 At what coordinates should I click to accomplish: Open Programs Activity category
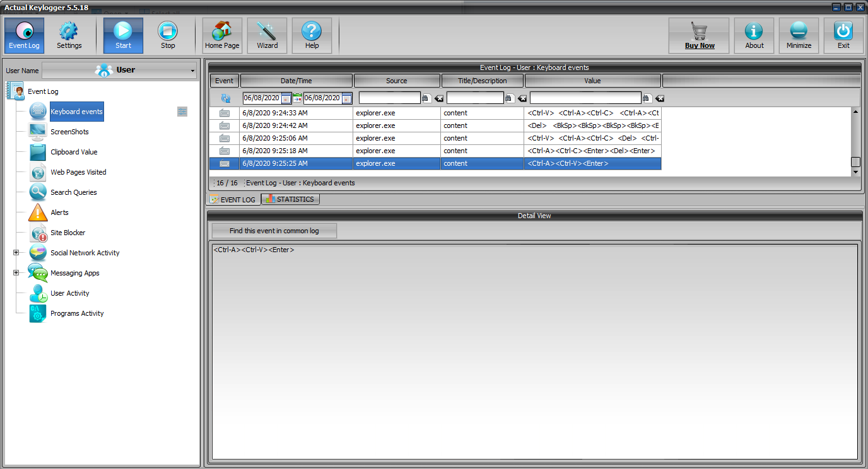point(77,313)
